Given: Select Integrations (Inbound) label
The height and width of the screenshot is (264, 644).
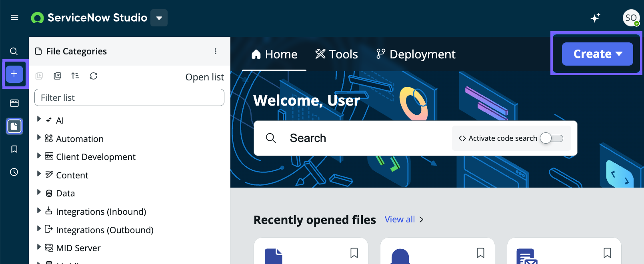Looking at the screenshot, I should point(101,212).
